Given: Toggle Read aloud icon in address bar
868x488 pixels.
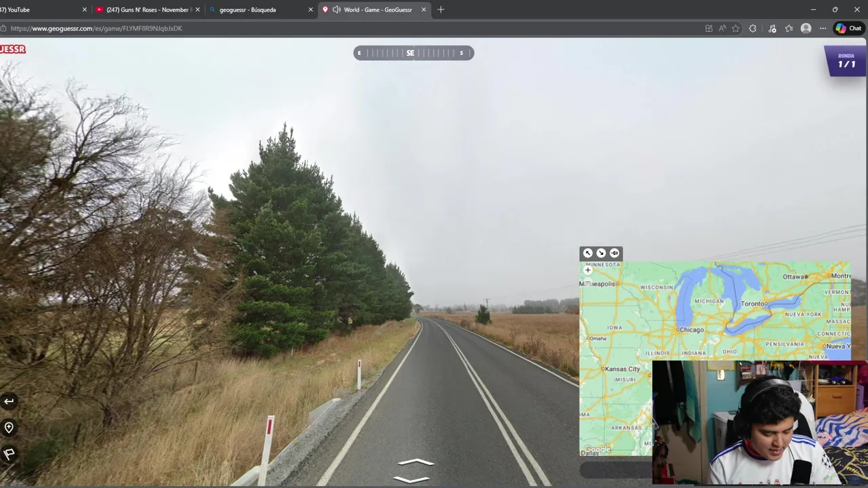Looking at the screenshot, I should coord(722,28).
